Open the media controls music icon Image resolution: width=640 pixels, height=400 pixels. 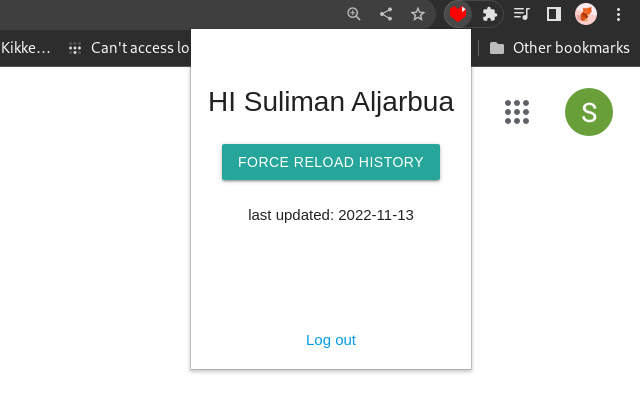(521, 14)
